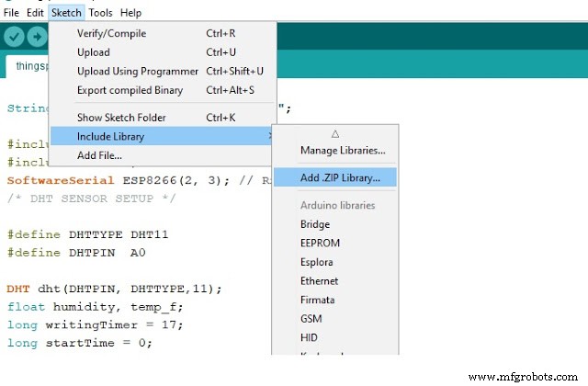The image size is (588, 386).
Task: Include the Firmata library
Action: tap(318, 300)
